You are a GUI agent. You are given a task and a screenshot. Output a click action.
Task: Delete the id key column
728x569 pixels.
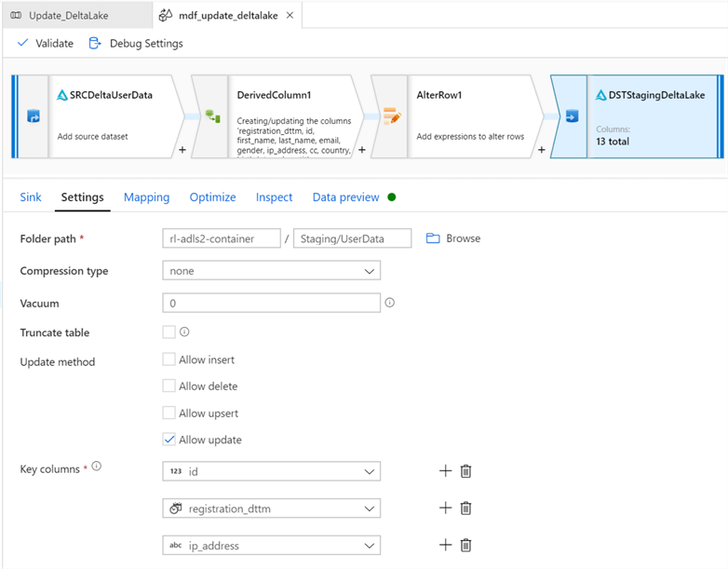coord(465,471)
